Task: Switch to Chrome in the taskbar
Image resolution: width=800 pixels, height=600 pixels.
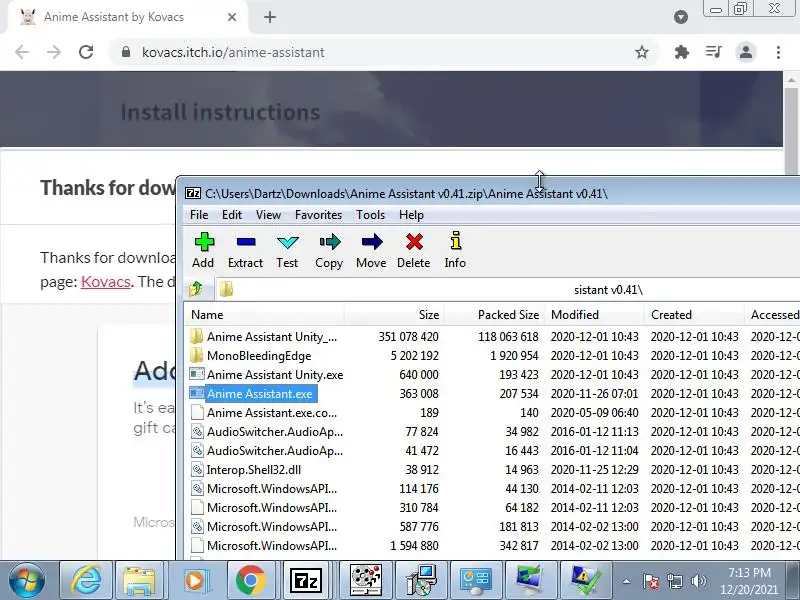Action: [x=251, y=580]
